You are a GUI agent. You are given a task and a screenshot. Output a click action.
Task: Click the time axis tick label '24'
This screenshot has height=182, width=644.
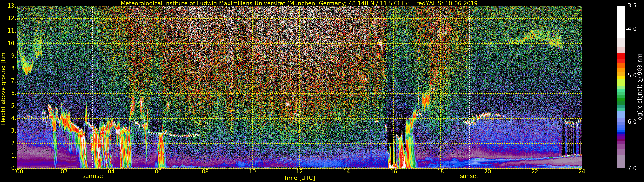[582, 171]
